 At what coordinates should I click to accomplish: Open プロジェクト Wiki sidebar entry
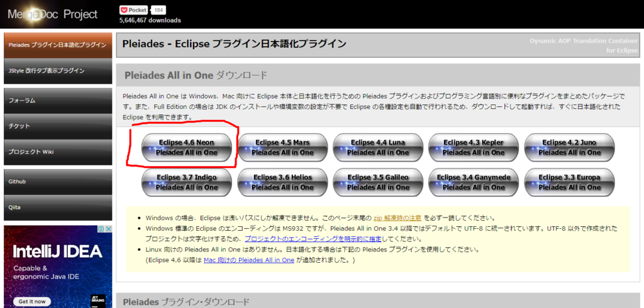58,152
